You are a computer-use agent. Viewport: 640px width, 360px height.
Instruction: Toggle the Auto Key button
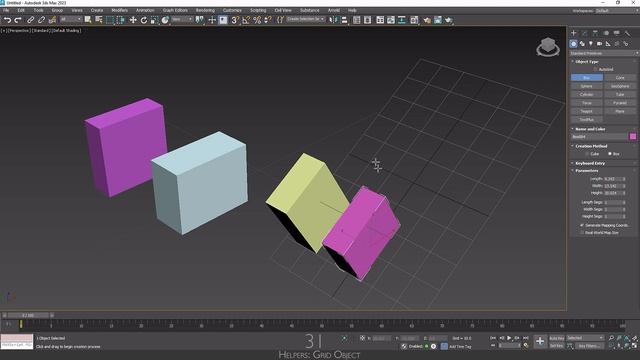(556, 338)
